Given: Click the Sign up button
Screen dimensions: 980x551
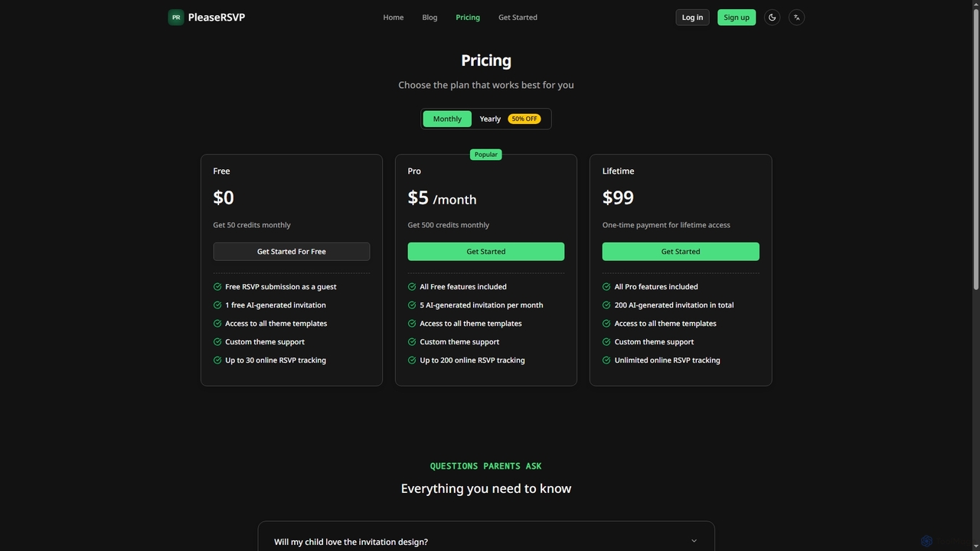Looking at the screenshot, I should [x=737, y=17].
